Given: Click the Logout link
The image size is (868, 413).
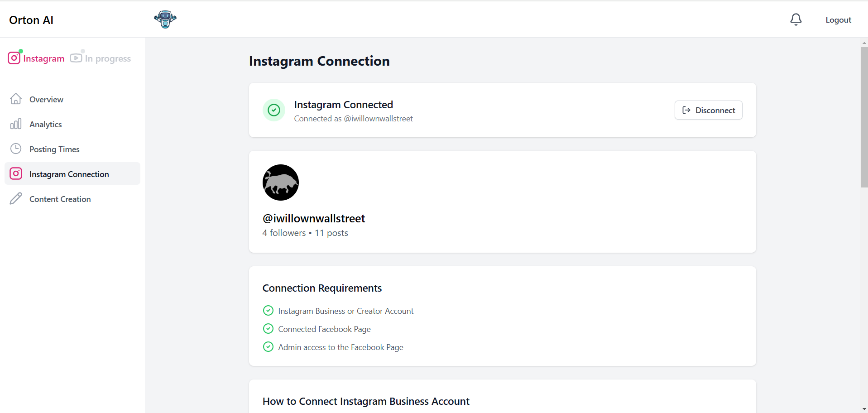Looking at the screenshot, I should [838, 20].
